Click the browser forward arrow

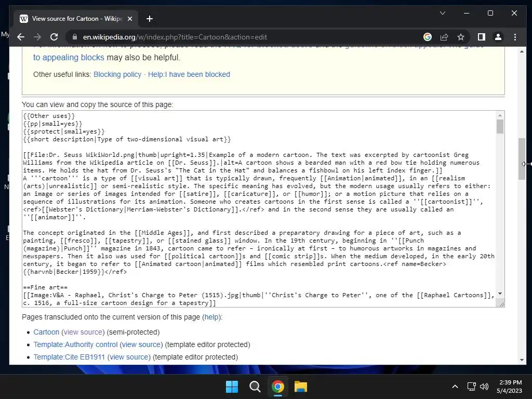tap(37, 37)
